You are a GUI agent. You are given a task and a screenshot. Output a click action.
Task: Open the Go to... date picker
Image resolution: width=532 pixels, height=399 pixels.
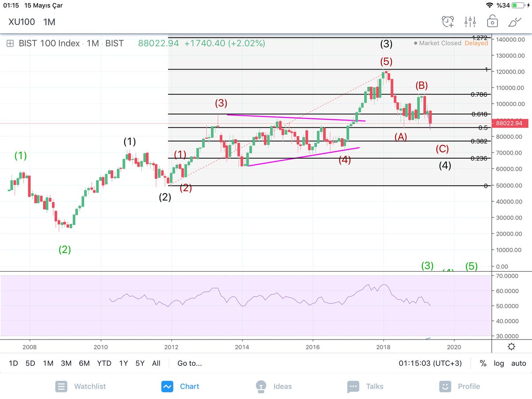pyautogui.click(x=189, y=363)
